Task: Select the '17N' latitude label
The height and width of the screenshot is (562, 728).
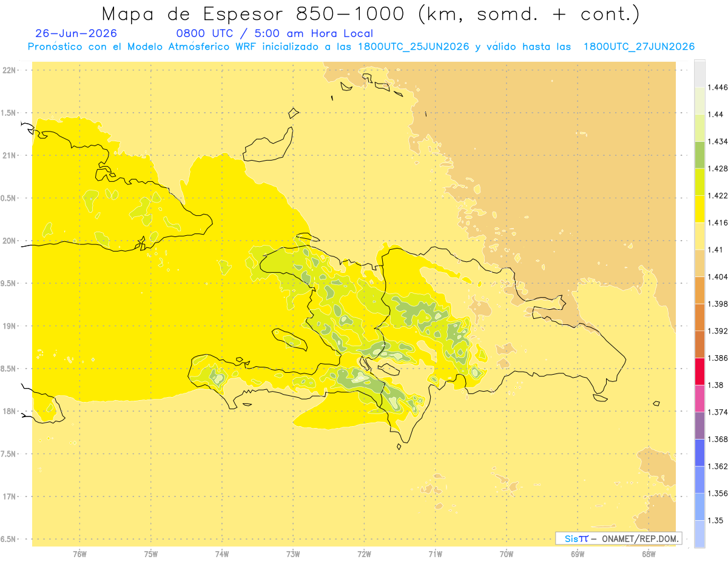Action: (10, 497)
